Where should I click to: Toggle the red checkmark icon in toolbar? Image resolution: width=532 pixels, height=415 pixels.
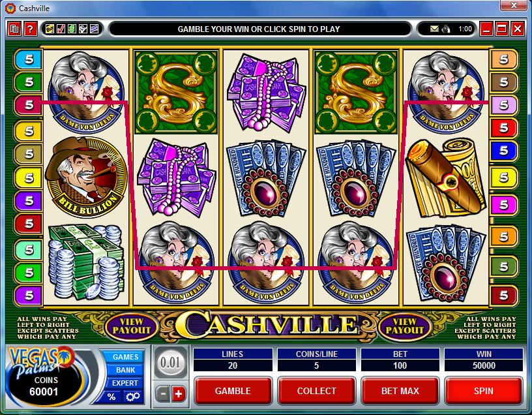pos(61,29)
